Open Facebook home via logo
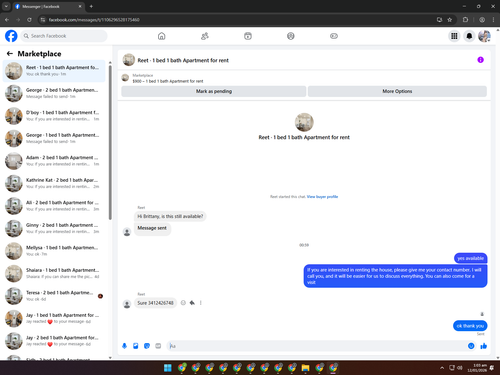The height and width of the screenshot is (375, 500). (11, 36)
